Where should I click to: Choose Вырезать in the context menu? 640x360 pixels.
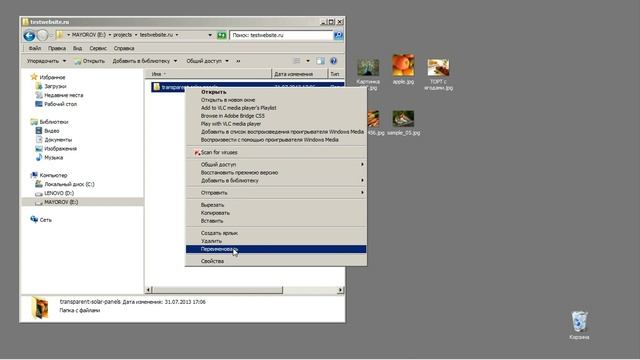(x=276, y=205)
